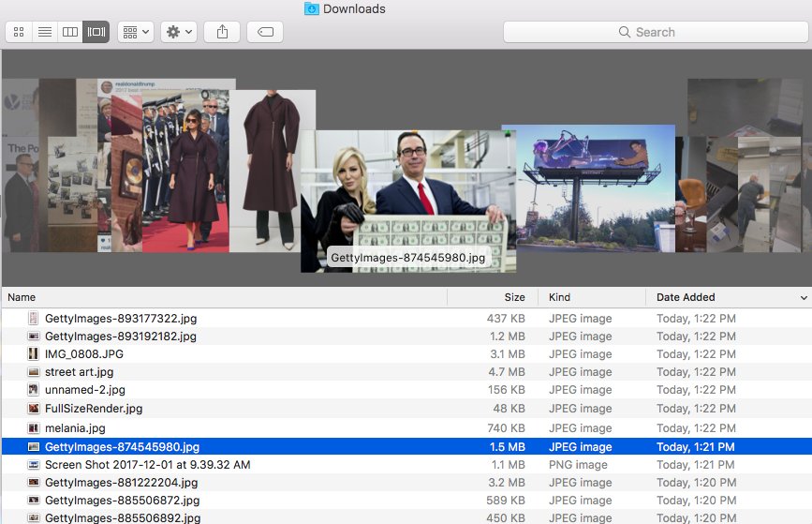Click file icon beside GettyImages-885506872.jpg
The height and width of the screenshot is (524, 812).
34,501
